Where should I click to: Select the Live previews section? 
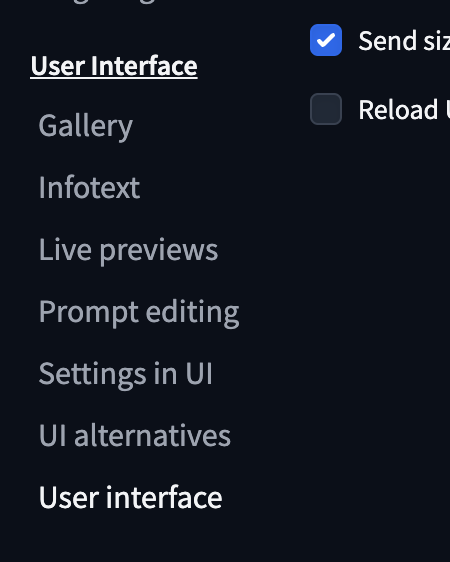pos(128,250)
